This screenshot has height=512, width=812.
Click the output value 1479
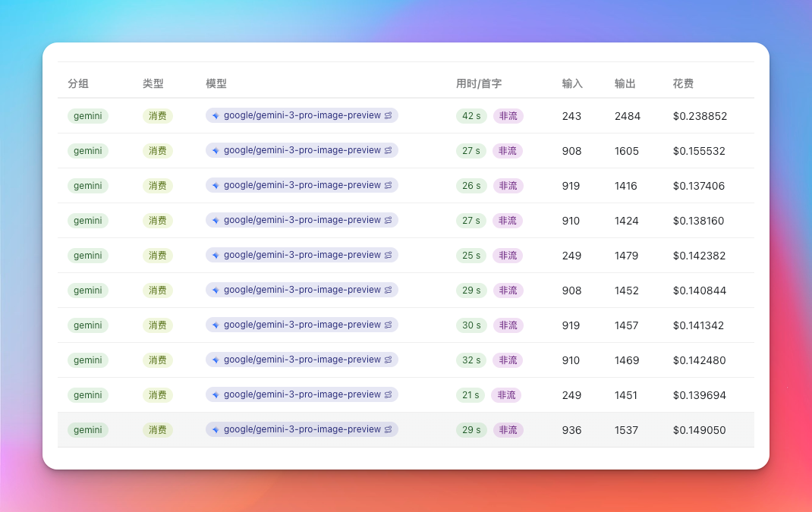click(627, 256)
